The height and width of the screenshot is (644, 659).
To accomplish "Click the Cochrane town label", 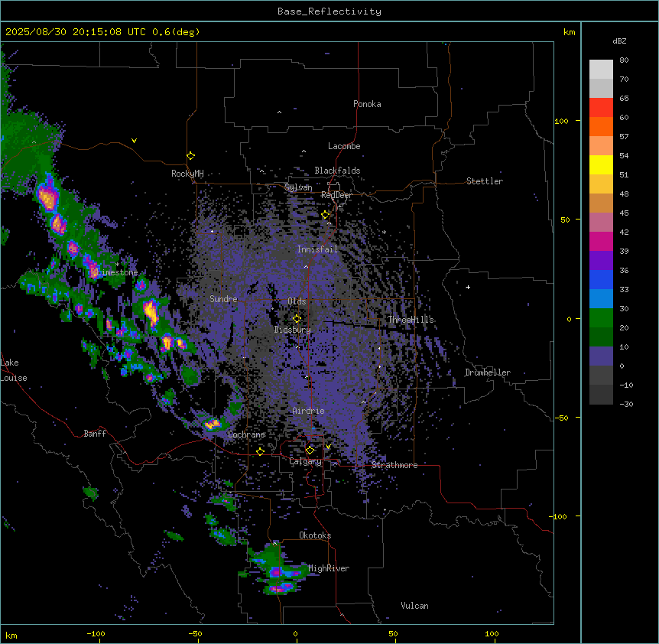I will click(246, 434).
